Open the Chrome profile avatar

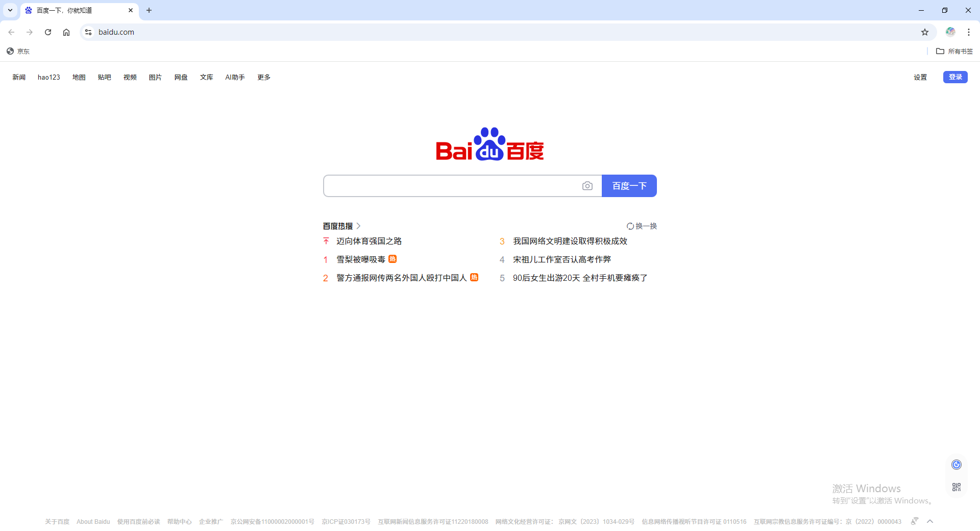click(950, 32)
